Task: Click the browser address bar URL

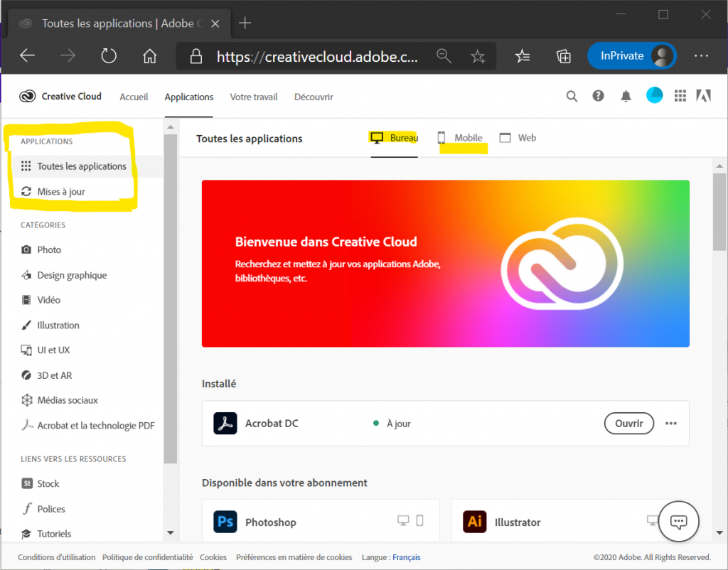Action: (x=317, y=56)
